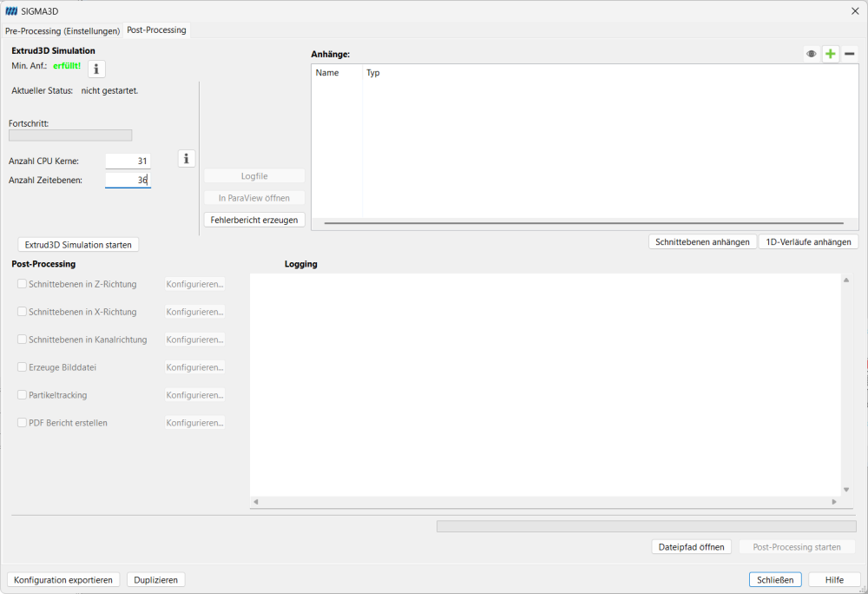The width and height of the screenshot is (868, 594).
Task: Switch to Pre-Processing (Einstellungen) tab
Action: (x=62, y=30)
